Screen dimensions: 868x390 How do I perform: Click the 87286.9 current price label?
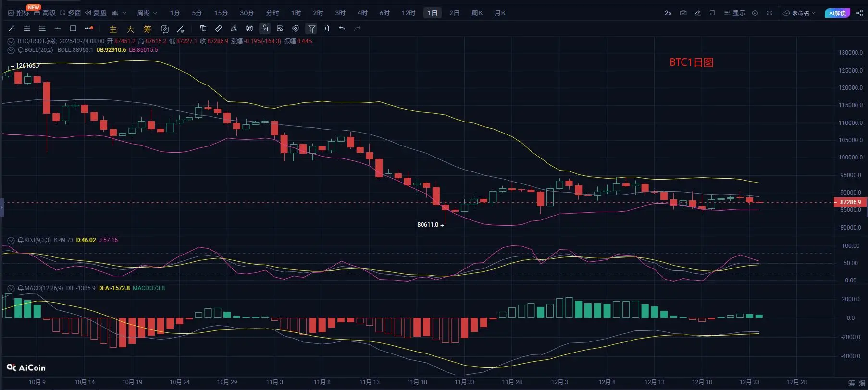click(850, 202)
